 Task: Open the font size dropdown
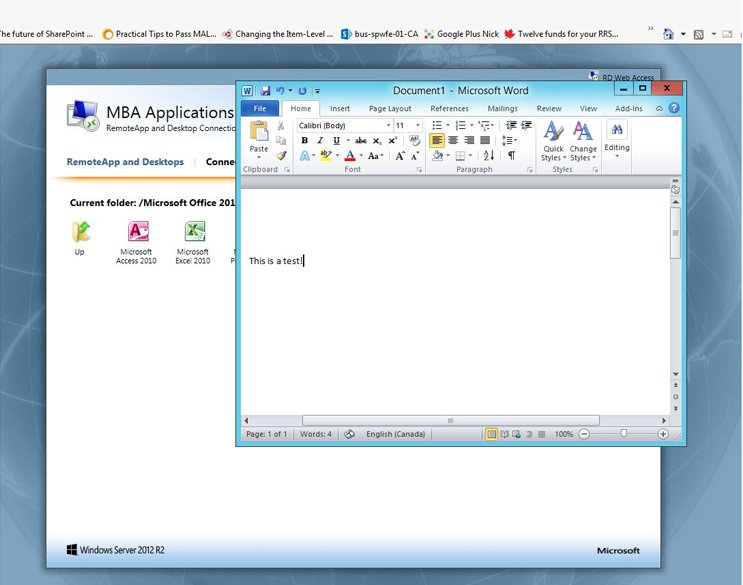(x=418, y=125)
